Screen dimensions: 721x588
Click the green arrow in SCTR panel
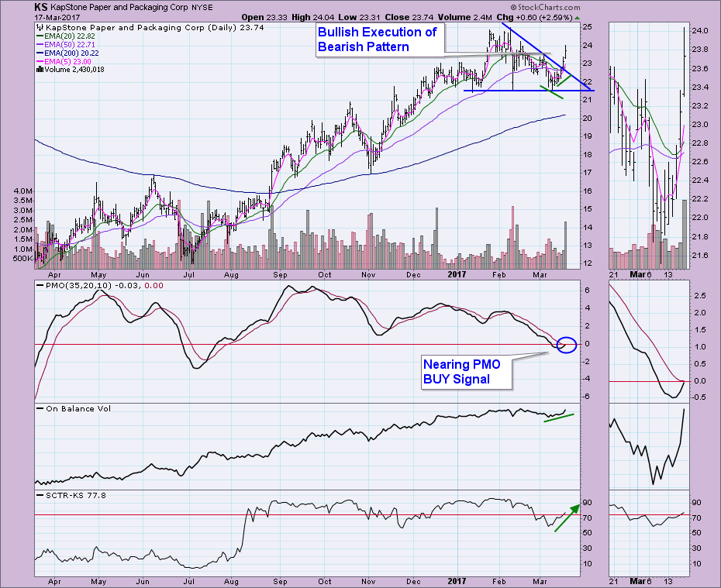(567, 517)
